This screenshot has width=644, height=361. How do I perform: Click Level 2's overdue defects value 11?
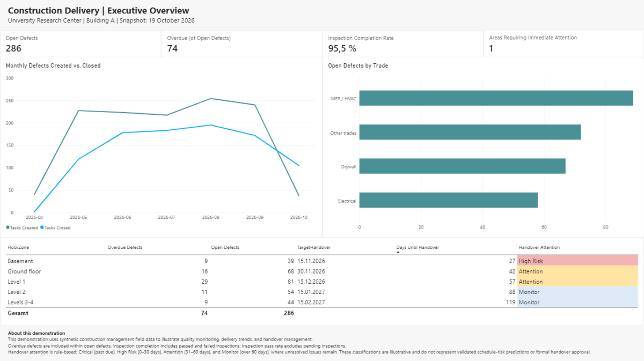(204, 292)
